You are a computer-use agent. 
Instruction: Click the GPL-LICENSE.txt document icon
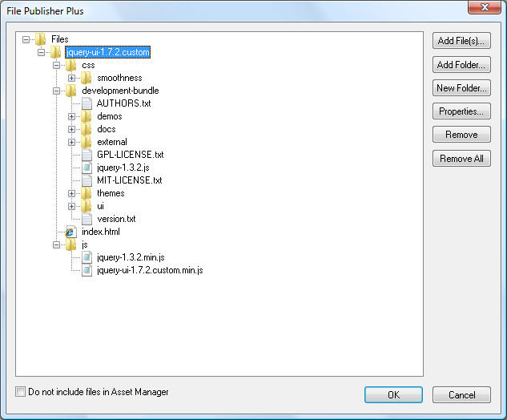(87, 155)
